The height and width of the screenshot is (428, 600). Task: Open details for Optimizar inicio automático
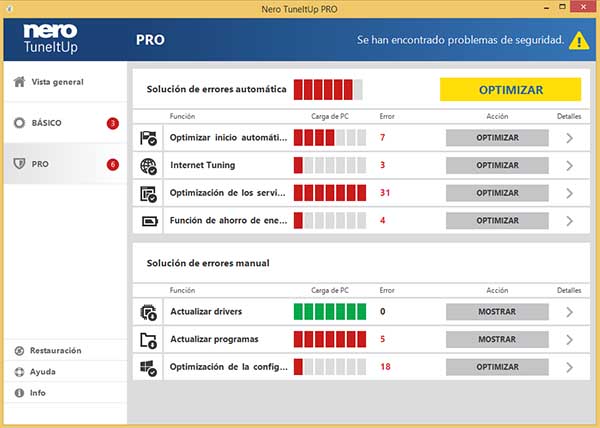(x=569, y=138)
